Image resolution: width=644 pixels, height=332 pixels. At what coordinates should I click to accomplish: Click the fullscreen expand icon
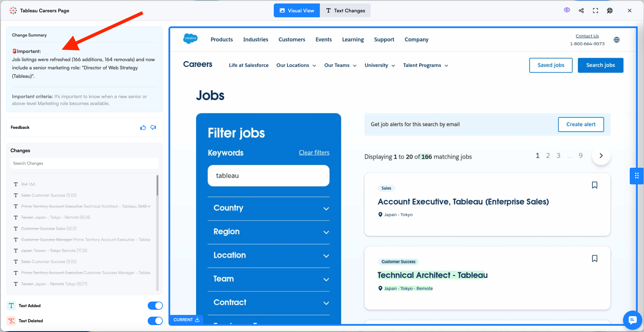(x=596, y=11)
